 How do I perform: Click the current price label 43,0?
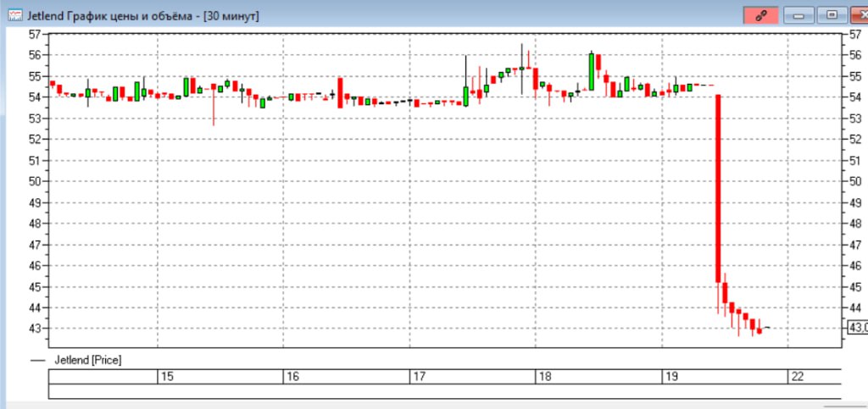click(858, 329)
